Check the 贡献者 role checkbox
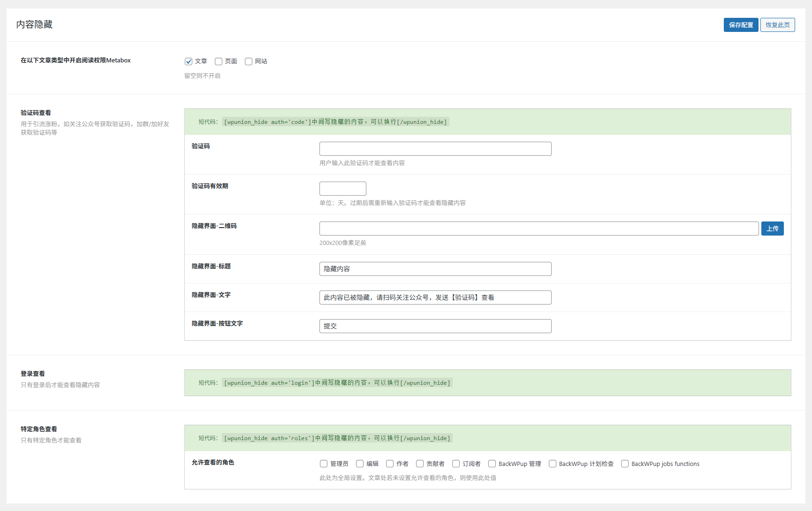Screen dimensions: 812x511 (x=420, y=464)
